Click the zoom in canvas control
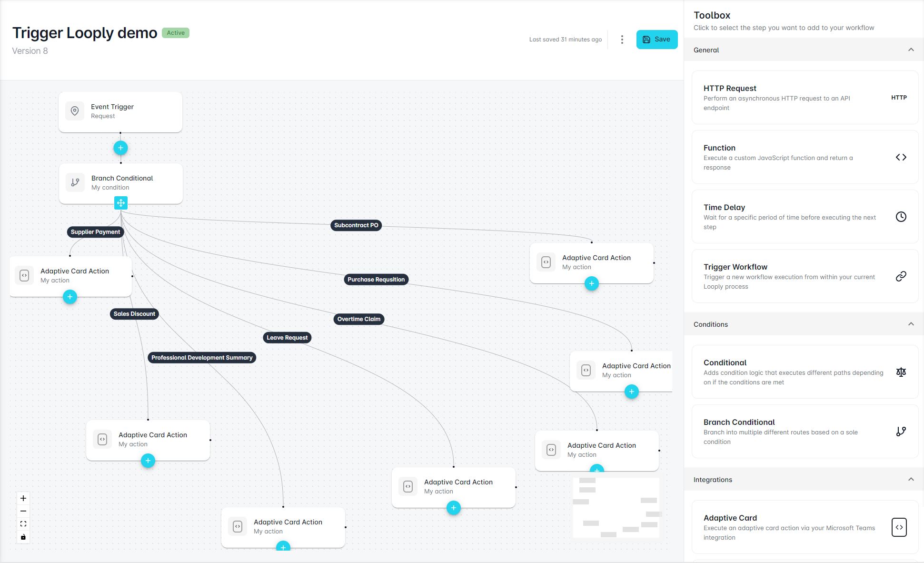This screenshot has width=924, height=563. (x=23, y=498)
